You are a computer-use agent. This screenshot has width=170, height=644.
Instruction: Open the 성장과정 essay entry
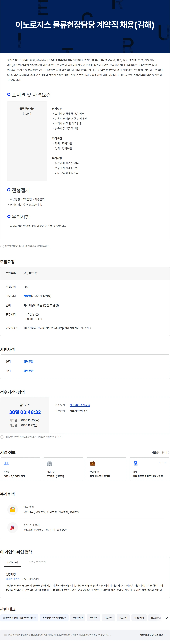11,574
